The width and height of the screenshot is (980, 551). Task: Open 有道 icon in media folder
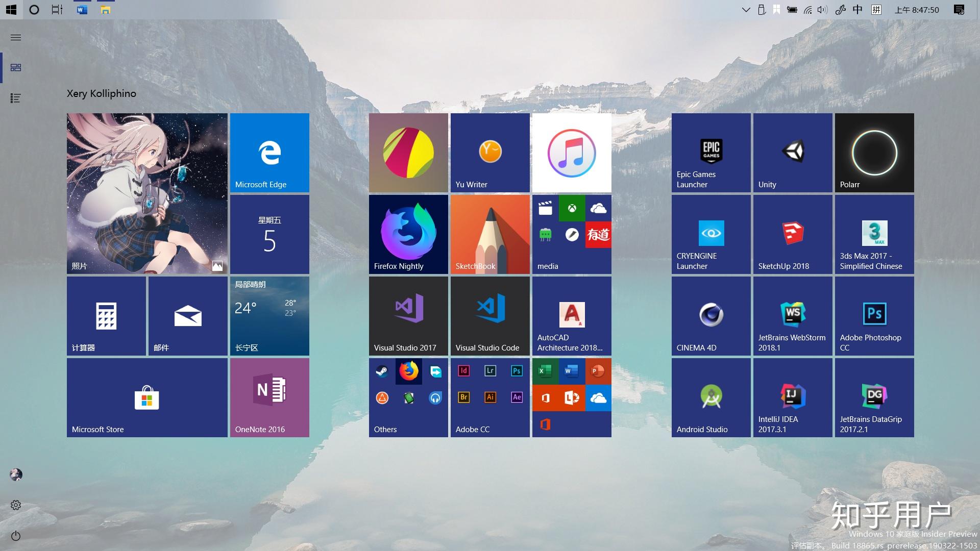(x=598, y=235)
